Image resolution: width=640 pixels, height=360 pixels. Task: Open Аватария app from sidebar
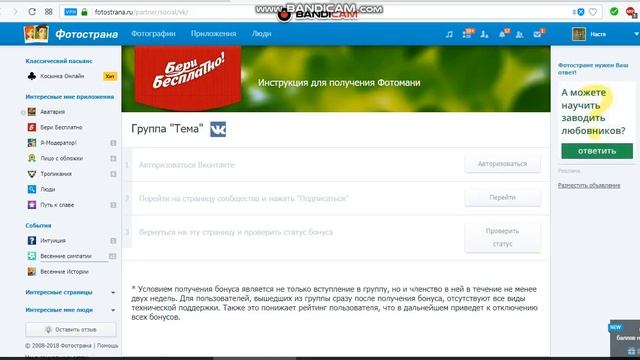coord(52,112)
